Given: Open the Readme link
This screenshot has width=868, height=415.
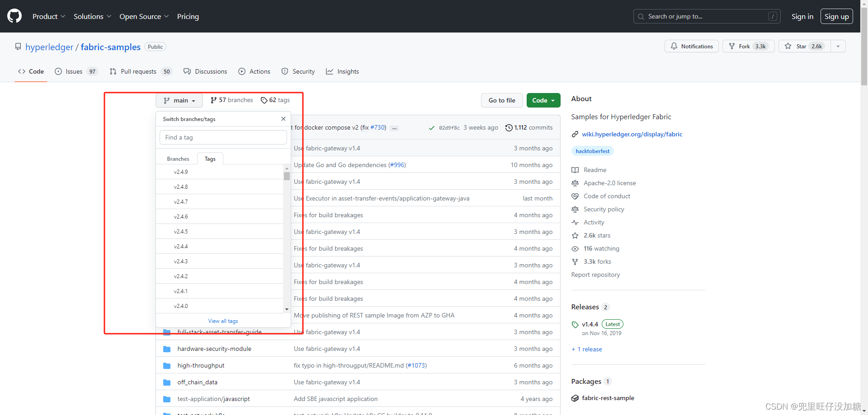Looking at the screenshot, I should tap(589, 170).
